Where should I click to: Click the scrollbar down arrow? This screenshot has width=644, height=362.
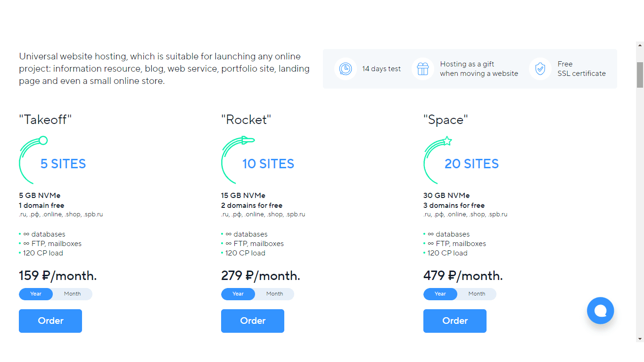[x=640, y=339]
